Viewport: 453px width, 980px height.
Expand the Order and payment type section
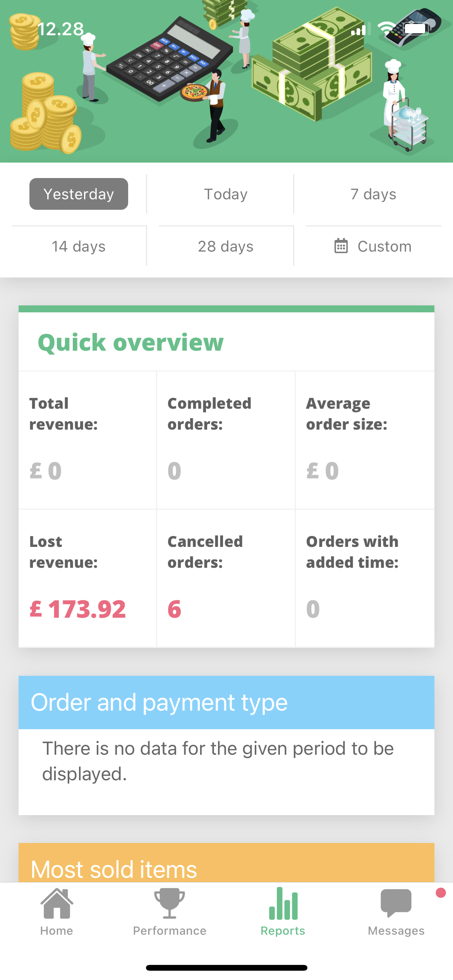click(x=226, y=702)
